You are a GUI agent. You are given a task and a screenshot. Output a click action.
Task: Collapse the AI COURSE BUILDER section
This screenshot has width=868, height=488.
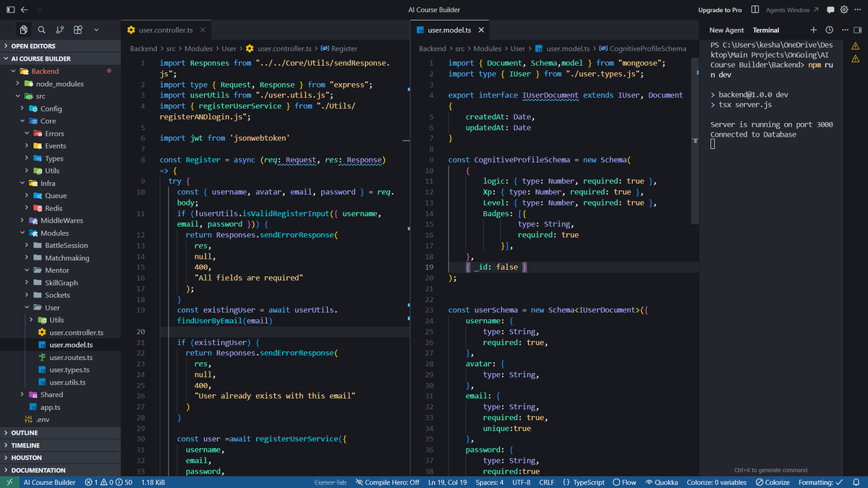[60, 59]
